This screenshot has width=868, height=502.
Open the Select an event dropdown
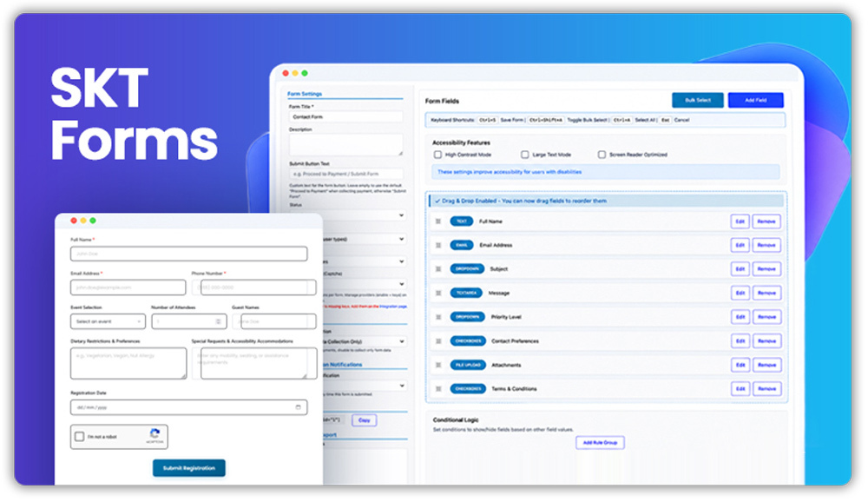pos(108,321)
